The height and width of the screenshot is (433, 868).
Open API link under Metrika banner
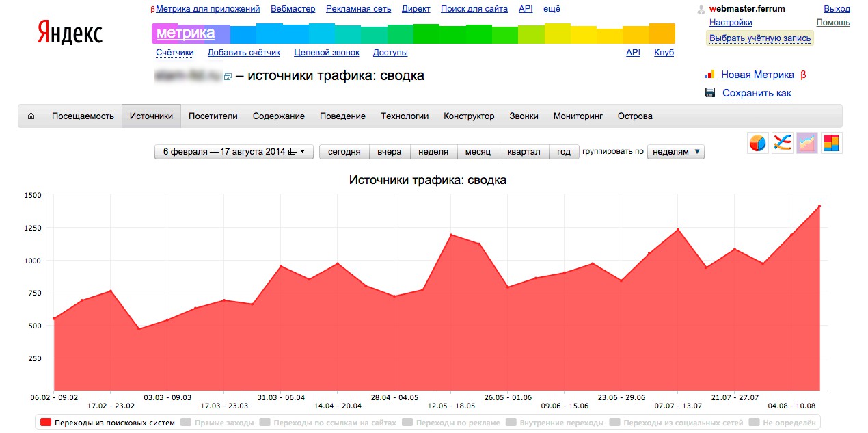pos(634,53)
